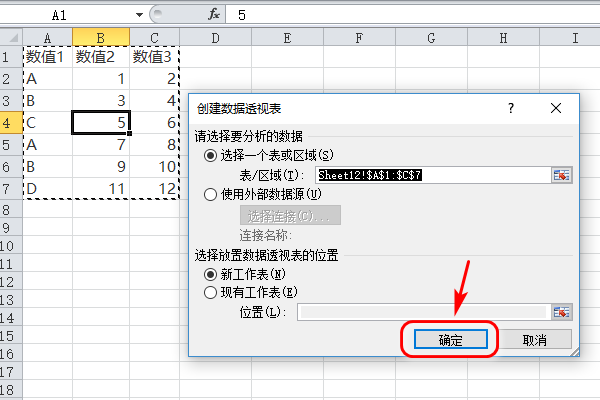The width and height of the screenshot is (600, 400).
Task: Click the 确定 button in the dialog
Action: [x=450, y=340]
